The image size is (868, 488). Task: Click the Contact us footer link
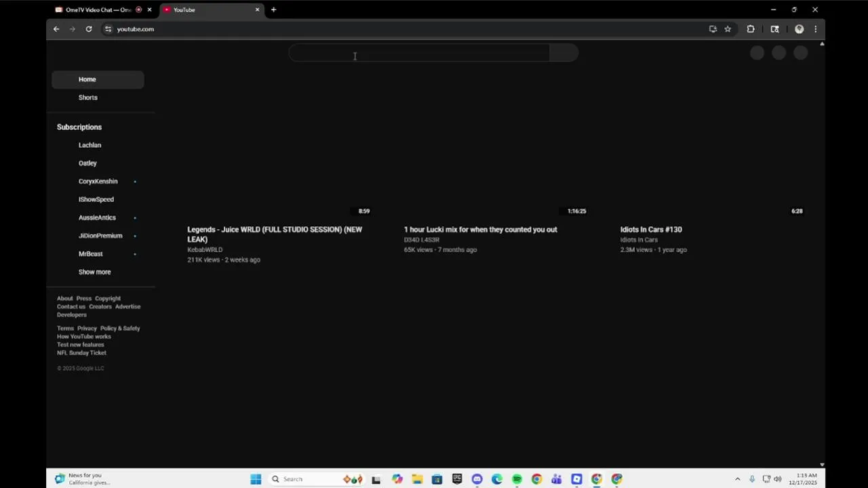(x=71, y=306)
